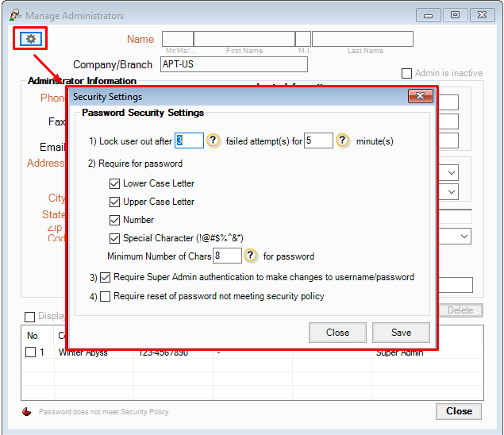
Task: Click the red password policy warning icon
Action: pos(27,411)
